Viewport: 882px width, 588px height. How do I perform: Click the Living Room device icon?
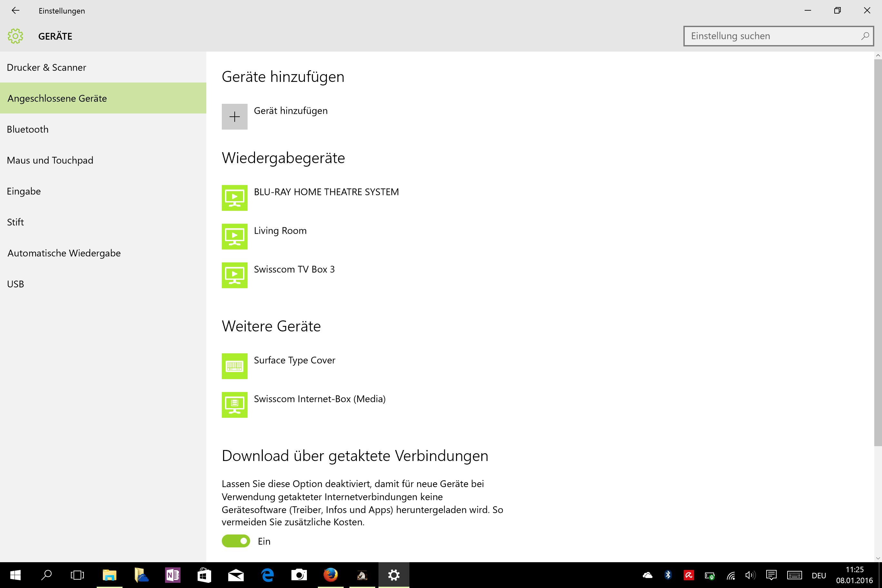click(x=234, y=237)
